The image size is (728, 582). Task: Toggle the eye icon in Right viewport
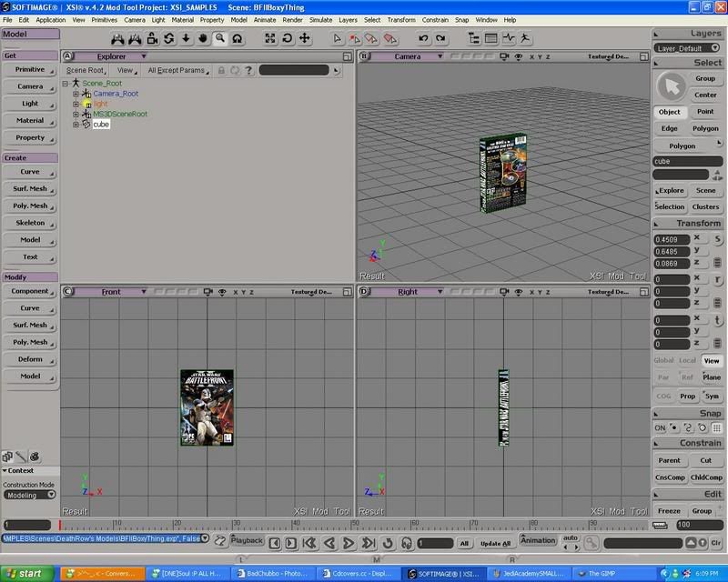point(519,292)
